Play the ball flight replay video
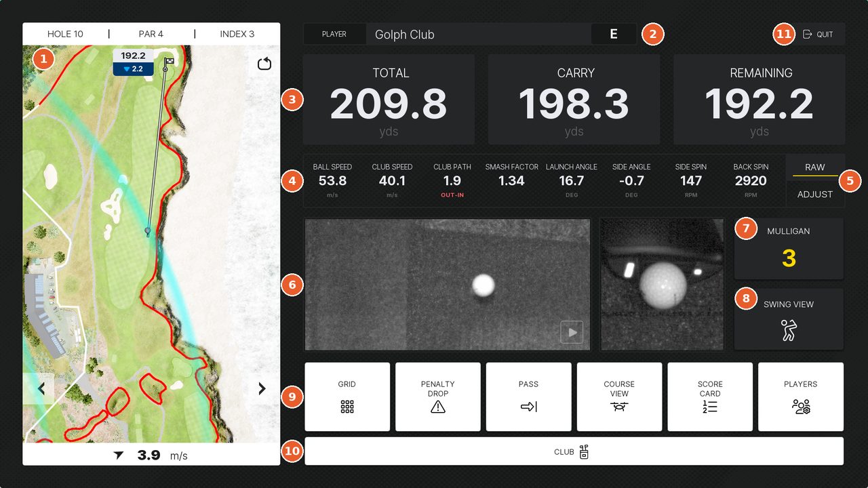The width and height of the screenshot is (868, 488). [x=572, y=332]
